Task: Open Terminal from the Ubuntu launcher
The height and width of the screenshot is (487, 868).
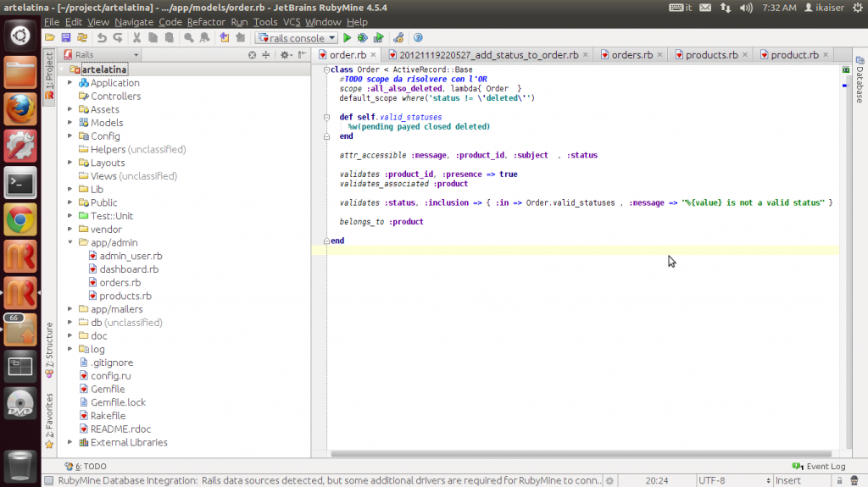Action: tap(20, 181)
